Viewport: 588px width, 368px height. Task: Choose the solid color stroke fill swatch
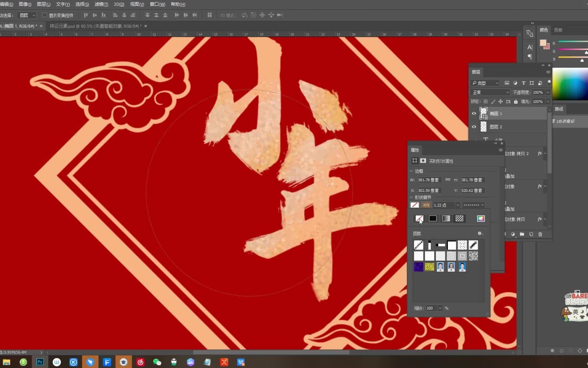(432, 218)
